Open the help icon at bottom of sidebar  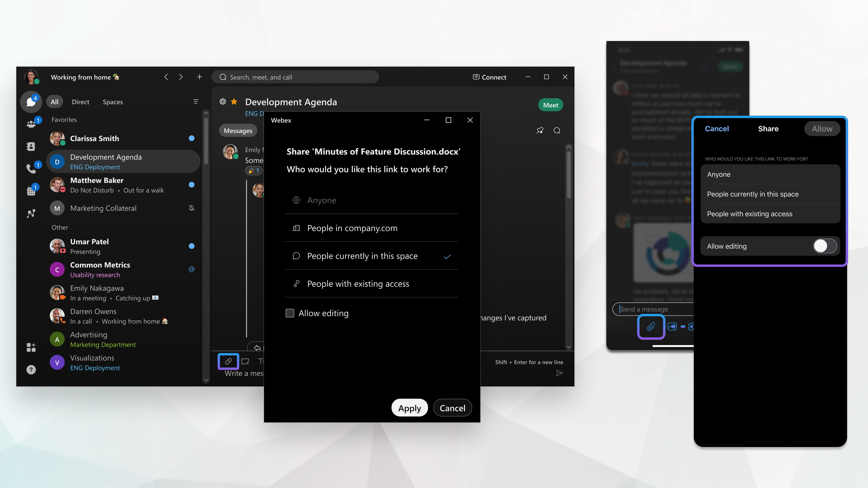(x=32, y=369)
